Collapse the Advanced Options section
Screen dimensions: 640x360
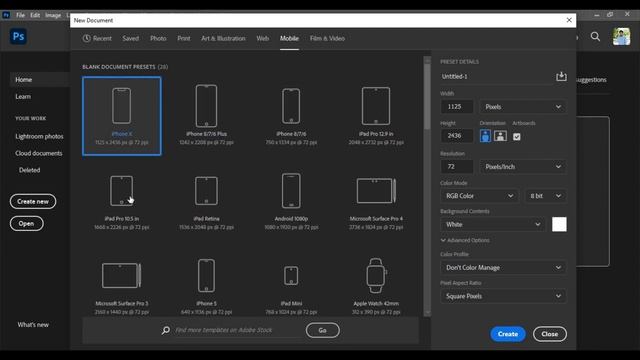465,240
